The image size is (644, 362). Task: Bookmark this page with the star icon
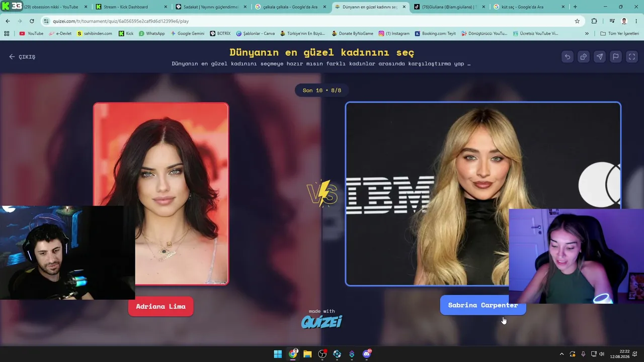(577, 21)
